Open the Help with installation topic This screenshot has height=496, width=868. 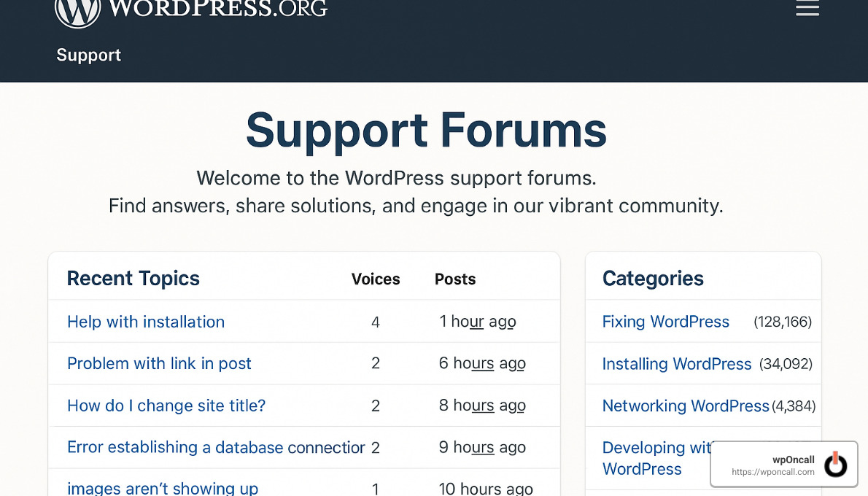tap(145, 322)
